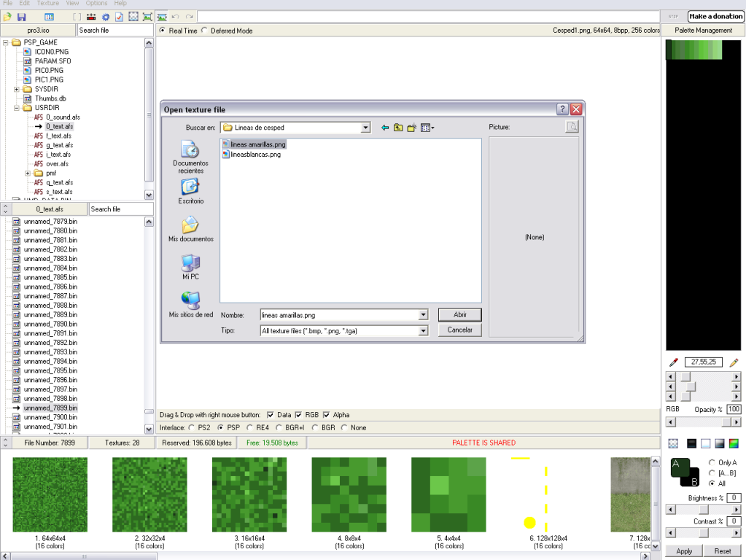746x560 pixels.
Task: Open the File menu
Action: tap(8, 4)
